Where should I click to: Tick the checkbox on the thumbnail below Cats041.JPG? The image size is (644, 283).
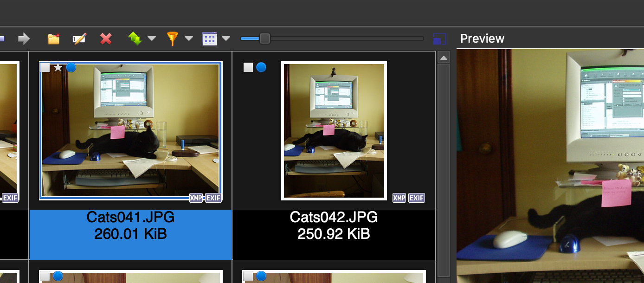pyautogui.click(x=45, y=276)
